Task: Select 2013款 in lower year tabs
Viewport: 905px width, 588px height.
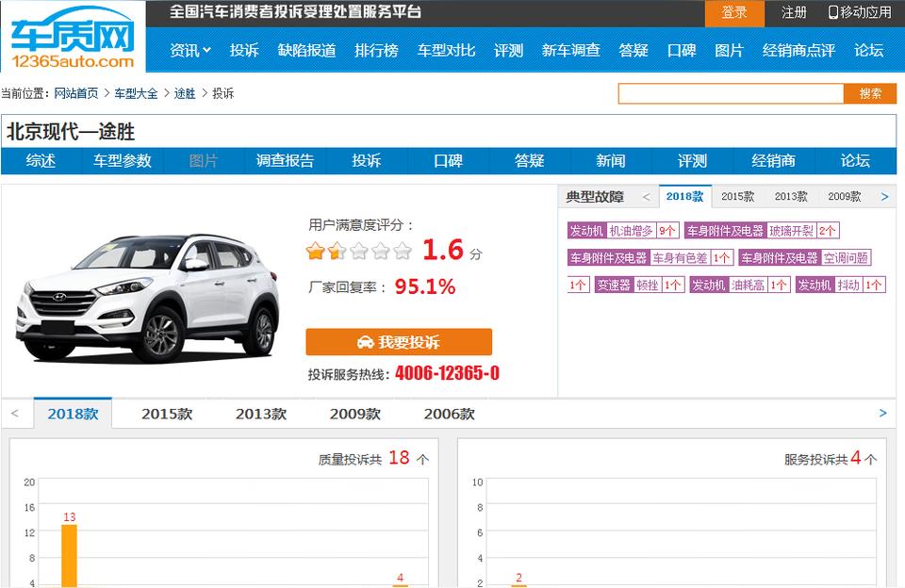Action: [x=261, y=414]
